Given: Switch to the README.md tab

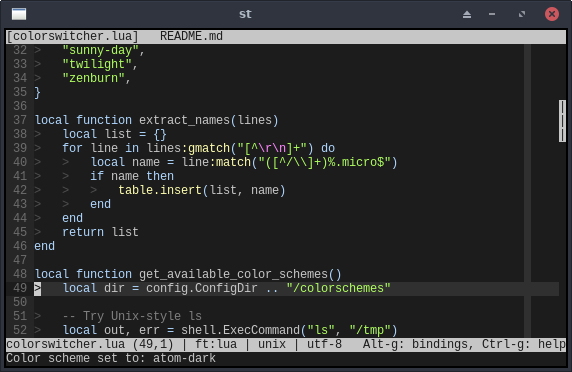Looking at the screenshot, I should click(x=191, y=36).
